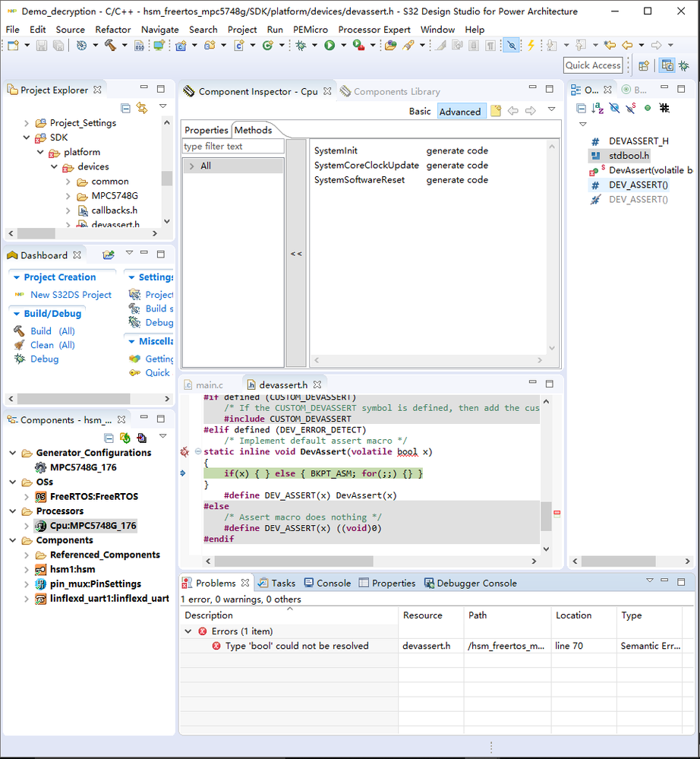Switch to the main.c editor tab
Viewport: 700px width, 759px height.
(204, 385)
